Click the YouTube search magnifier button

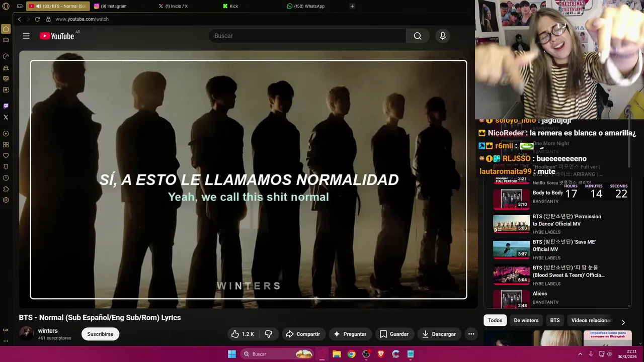coord(418,36)
